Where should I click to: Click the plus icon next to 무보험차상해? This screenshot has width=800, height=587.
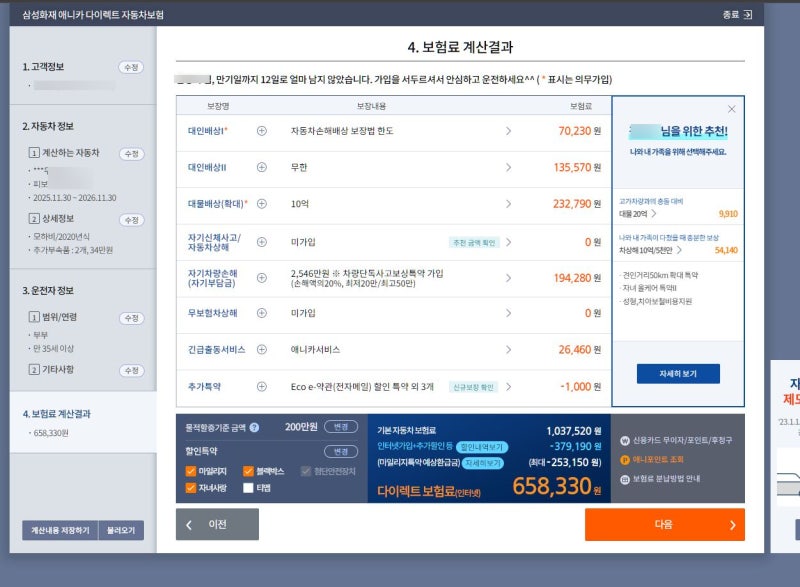pyautogui.click(x=262, y=313)
